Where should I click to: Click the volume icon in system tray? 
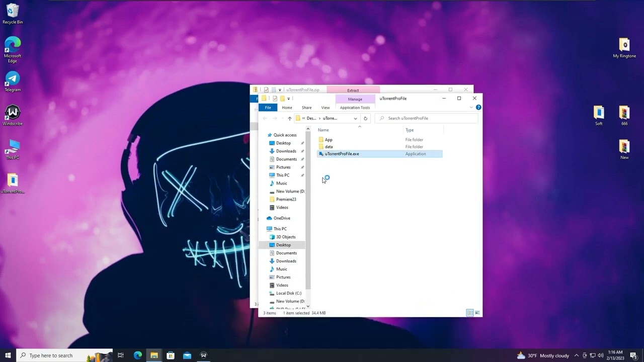click(600, 355)
